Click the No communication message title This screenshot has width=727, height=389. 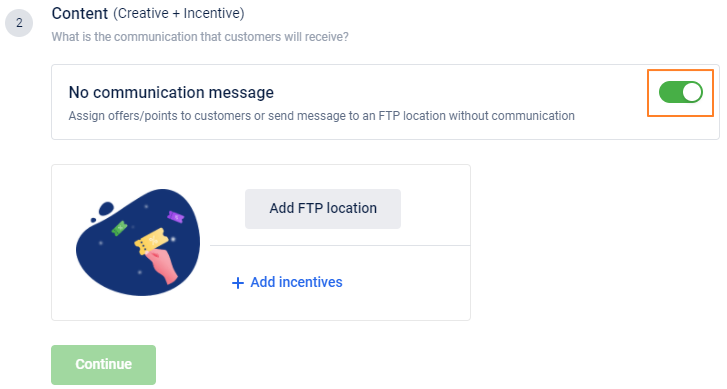tap(171, 92)
